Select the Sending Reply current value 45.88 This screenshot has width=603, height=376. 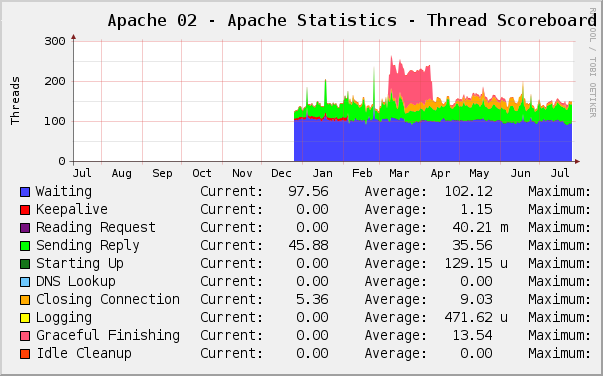(x=308, y=245)
